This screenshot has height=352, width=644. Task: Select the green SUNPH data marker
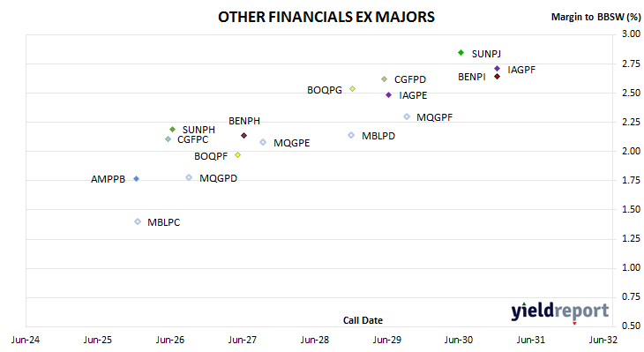pyautogui.click(x=173, y=130)
